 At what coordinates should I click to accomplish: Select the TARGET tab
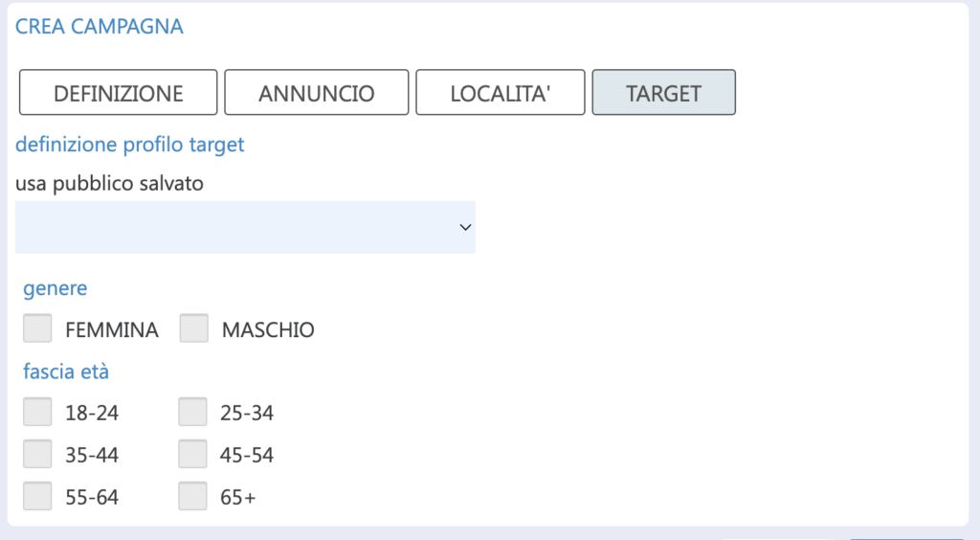coord(664,93)
